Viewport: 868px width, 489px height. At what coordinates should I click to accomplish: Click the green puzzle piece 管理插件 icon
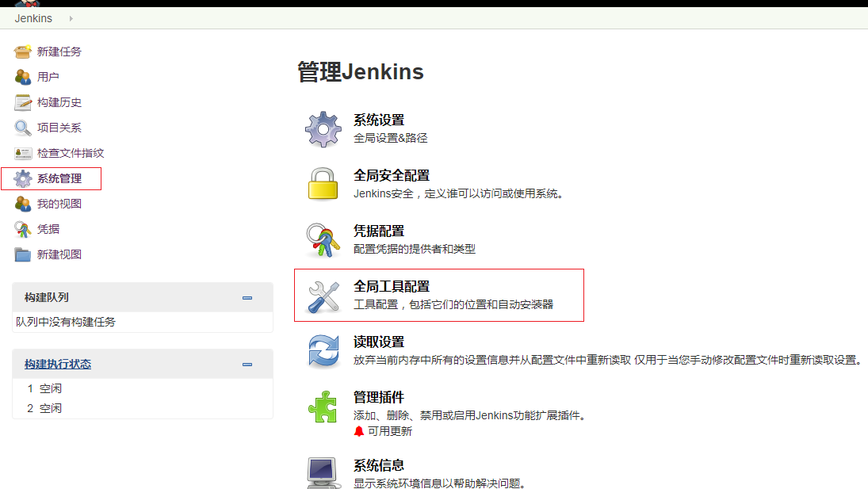click(323, 407)
